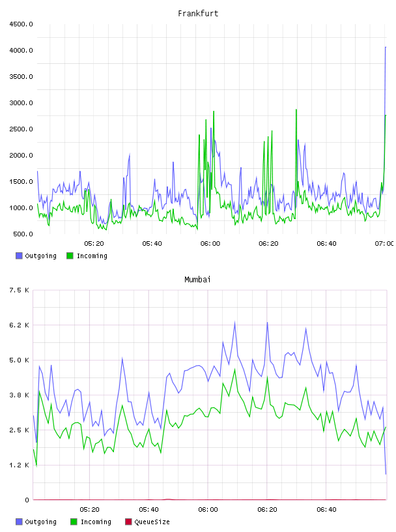
Task: Click the 05:40 time label under Frankfurt chart
Action: click(x=152, y=244)
